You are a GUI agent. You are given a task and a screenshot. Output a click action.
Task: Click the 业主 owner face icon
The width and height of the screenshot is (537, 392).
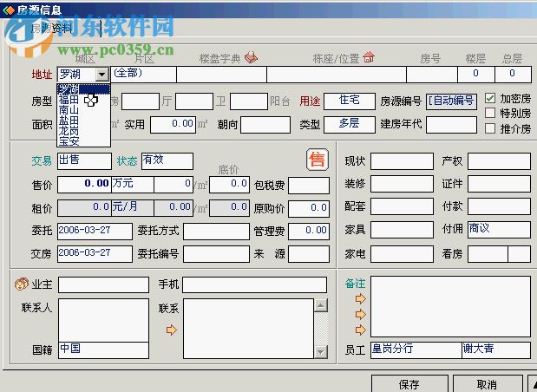[x=21, y=284]
